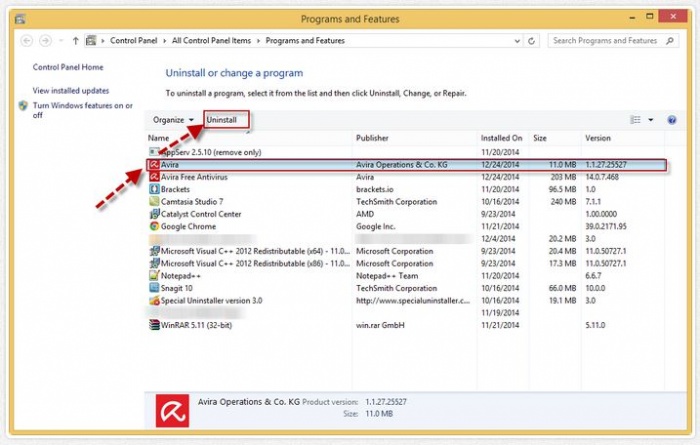Sort list by Publisher column header
Image resolution: width=700 pixels, height=445 pixels.
pyautogui.click(x=372, y=138)
